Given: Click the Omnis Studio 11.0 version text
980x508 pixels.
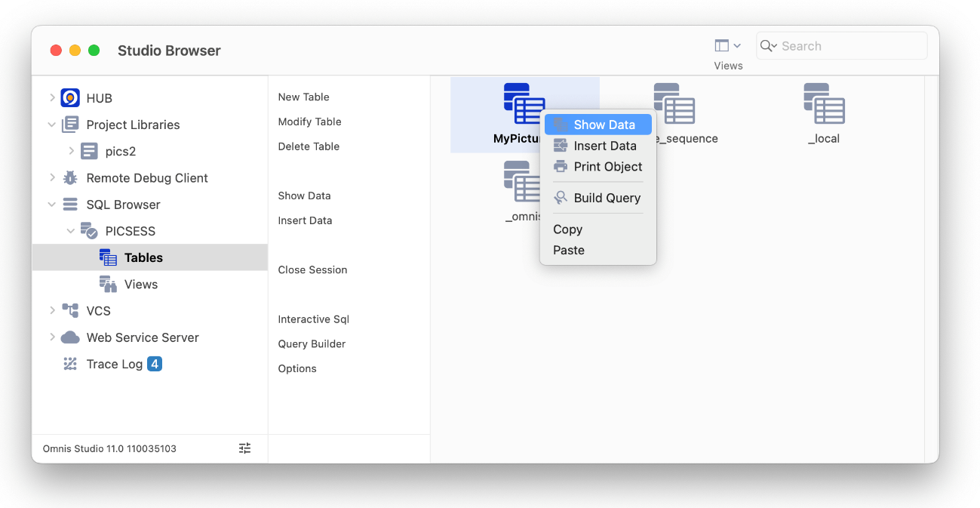Looking at the screenshot, I should click(109, 448).
